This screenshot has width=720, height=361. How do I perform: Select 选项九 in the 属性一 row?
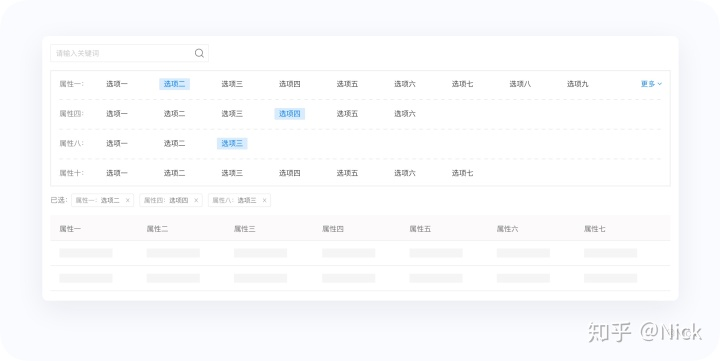click(x=577, y=84)
